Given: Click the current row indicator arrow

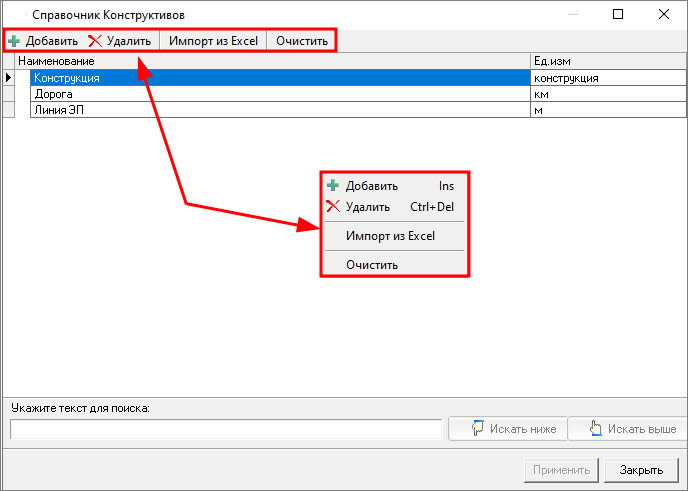Looking at the screenshot, I should [x=9, y=77].
